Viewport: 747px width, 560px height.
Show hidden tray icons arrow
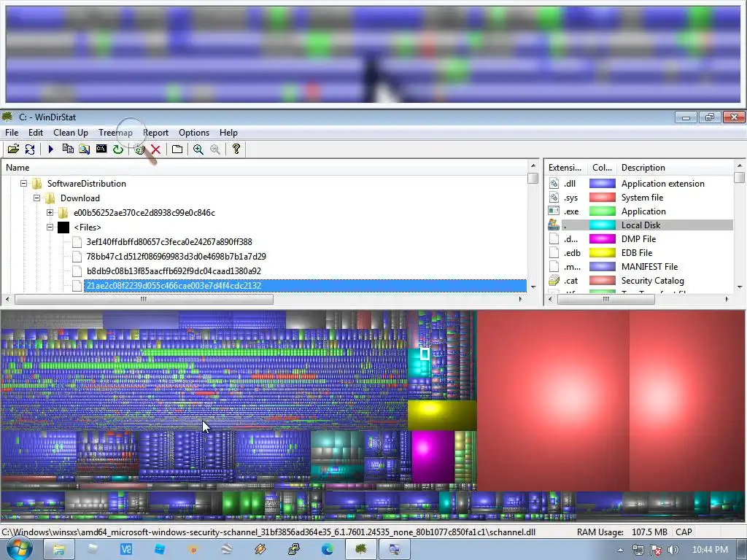[620, 550]
